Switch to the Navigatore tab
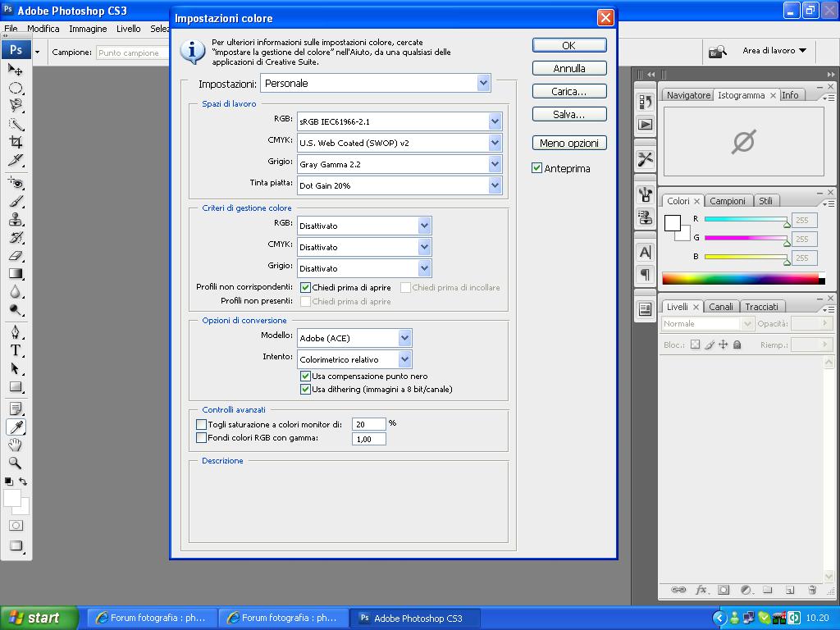The height and width of the screenshot is (630, 840). (688, 95)
